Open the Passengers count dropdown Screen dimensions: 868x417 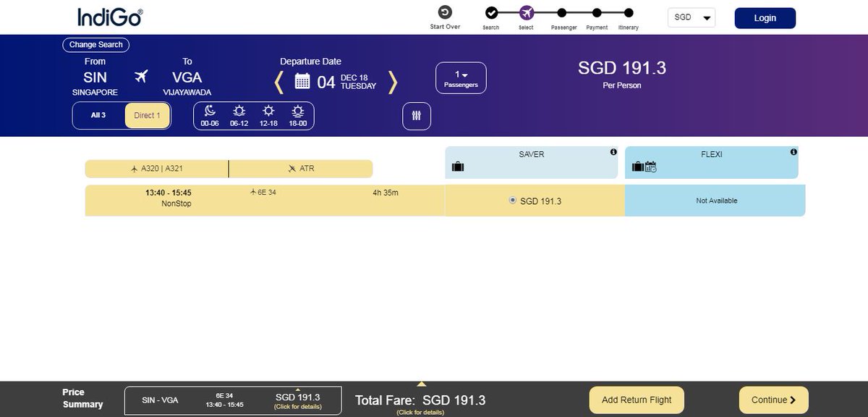461,78
